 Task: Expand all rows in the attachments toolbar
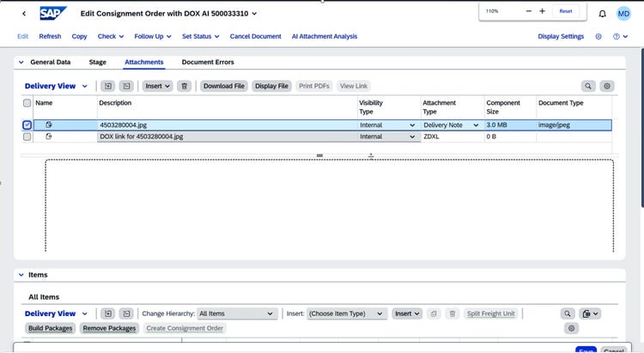click(x=108, y=86)
